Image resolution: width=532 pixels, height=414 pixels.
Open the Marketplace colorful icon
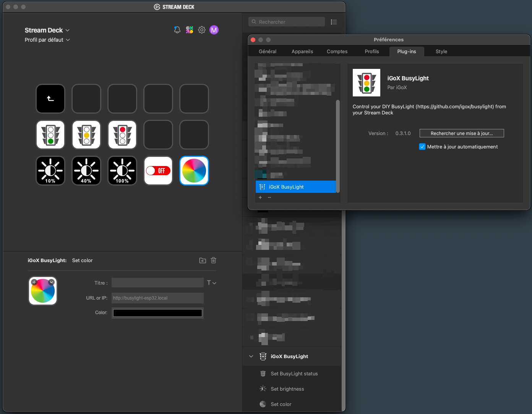coord(190,30)
